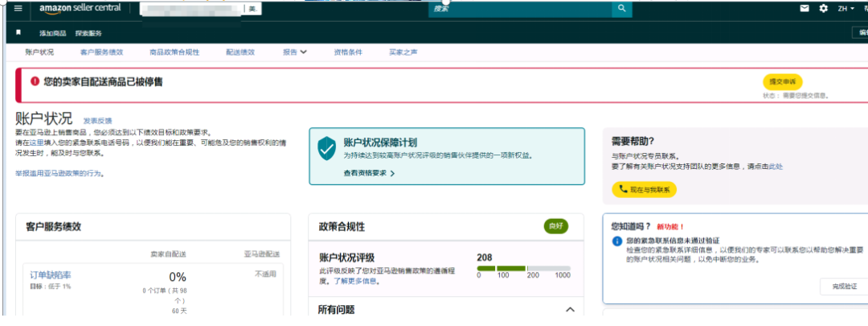This screenshot has width=868, height=326.
Task: Click the search magnifier button
Action: pos(621,8)
